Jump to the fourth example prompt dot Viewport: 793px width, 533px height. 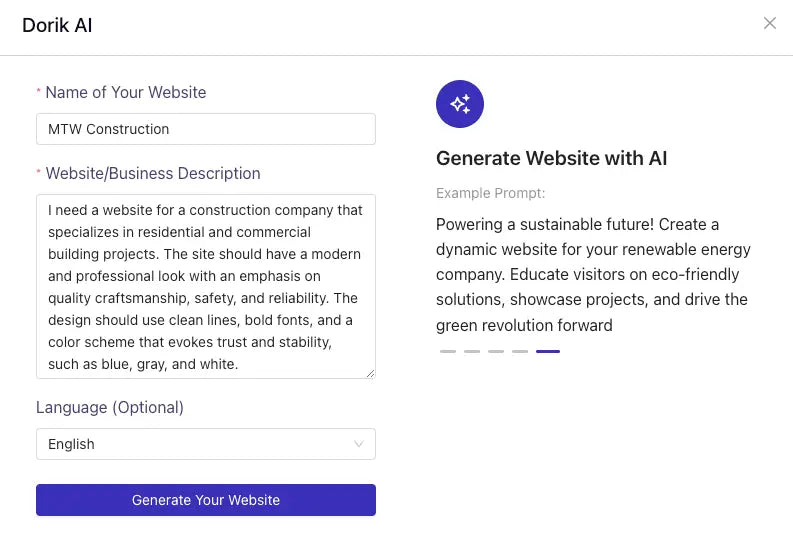(x=520, y=351)
